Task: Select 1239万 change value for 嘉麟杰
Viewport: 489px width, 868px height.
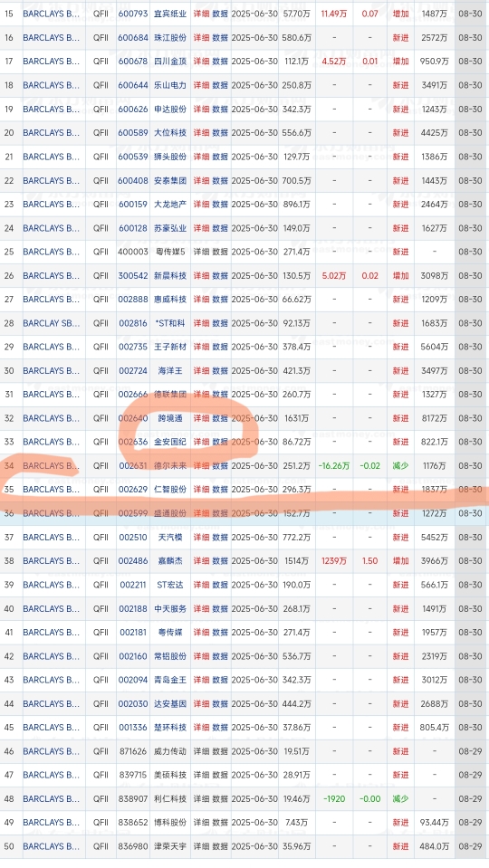Action: pyautogui.click(x=334, y=561)
